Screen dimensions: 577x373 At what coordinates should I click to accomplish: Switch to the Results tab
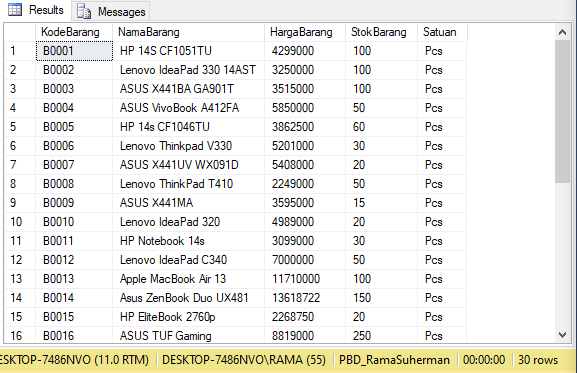point(36,10)
